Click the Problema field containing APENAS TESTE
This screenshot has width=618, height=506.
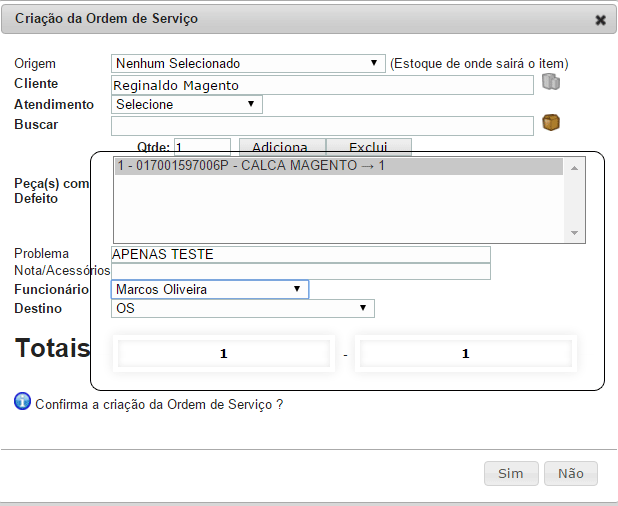301,254
